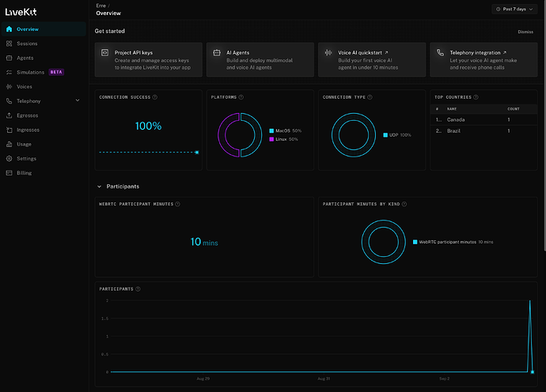546x392 pixels.
Task: Open the Telephony integration link
Action: [483, 59]
